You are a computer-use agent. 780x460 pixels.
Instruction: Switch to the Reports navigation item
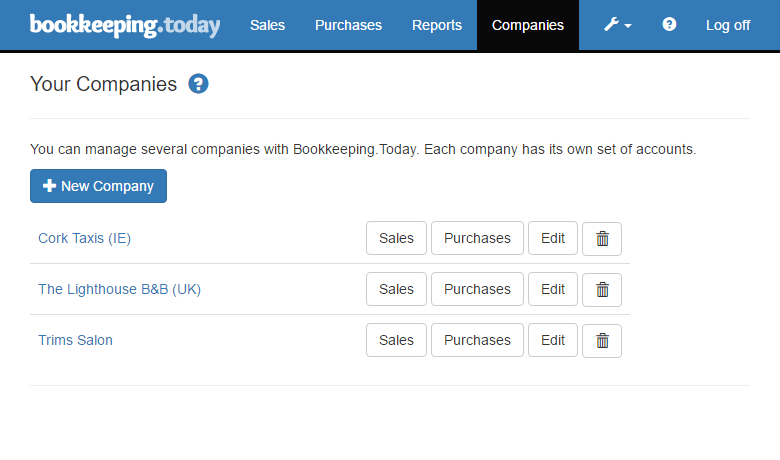tap(437, 25)
